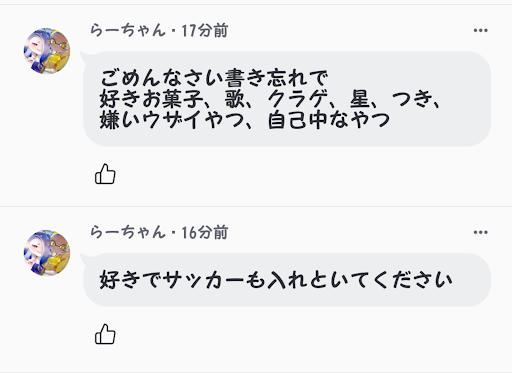Select the 好きでサッカーも入れといてください message
The image size is (512, 373).
pos(276,280)
